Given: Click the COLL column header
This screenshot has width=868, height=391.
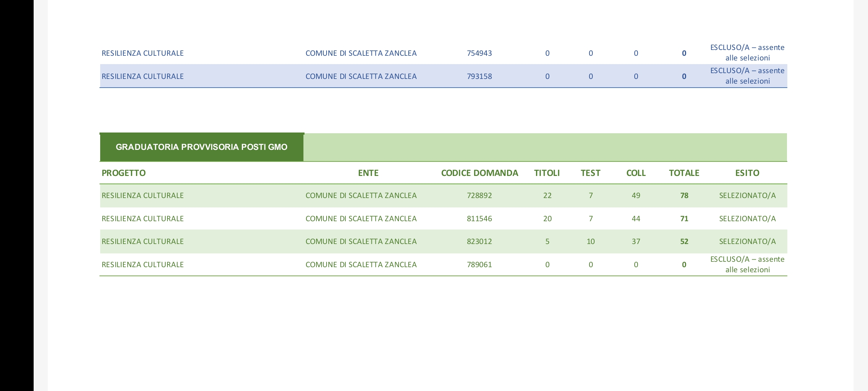Looking at the screenshot, I should pos(636,173).
